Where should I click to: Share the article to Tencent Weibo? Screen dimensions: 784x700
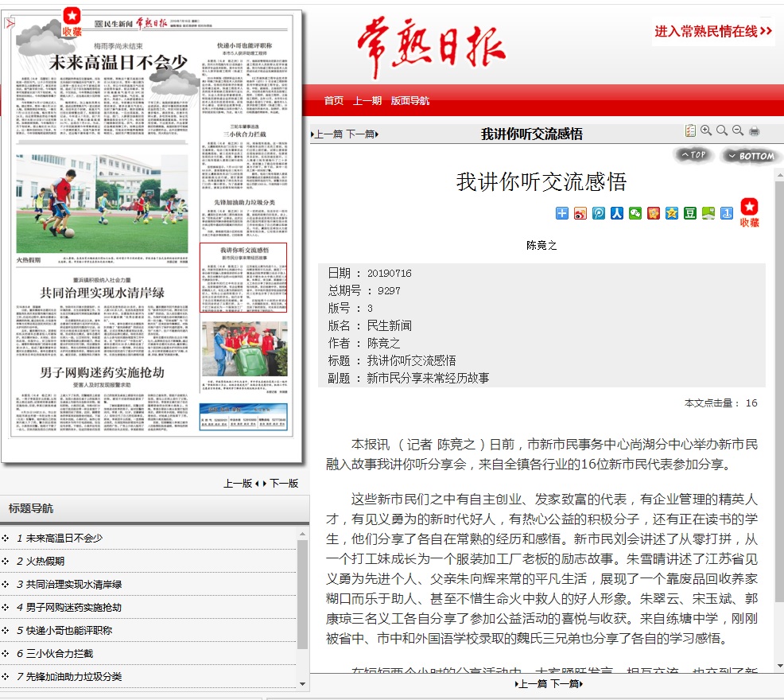tap(599, 214)
